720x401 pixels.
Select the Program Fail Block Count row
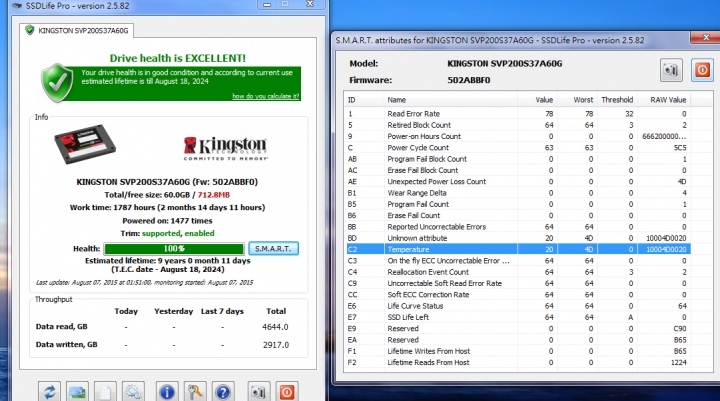tap(518, 159)
